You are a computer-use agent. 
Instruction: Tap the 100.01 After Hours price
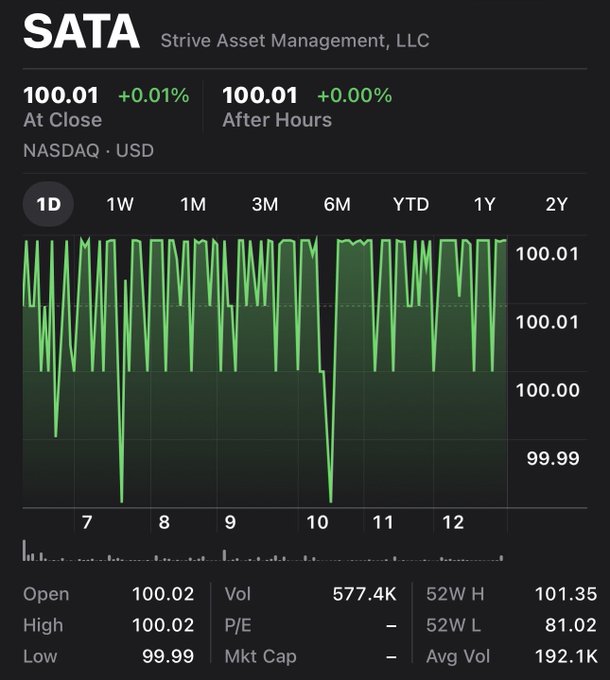point(260,95)
